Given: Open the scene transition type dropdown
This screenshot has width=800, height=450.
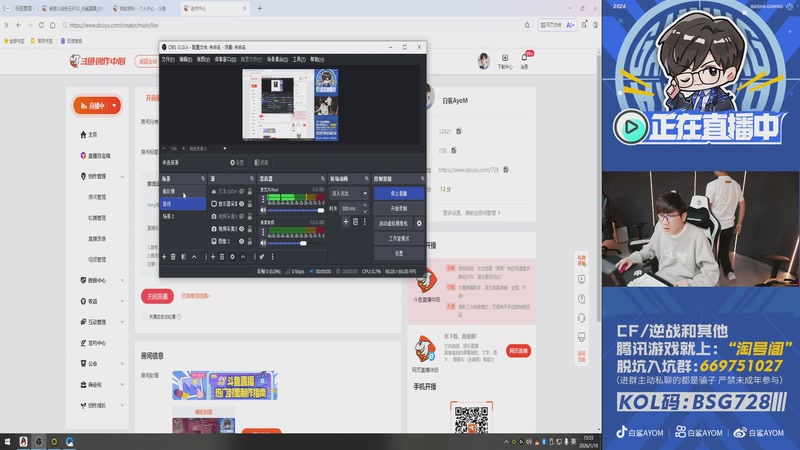Looking at the screenshot, I should [x=349, y=193].
